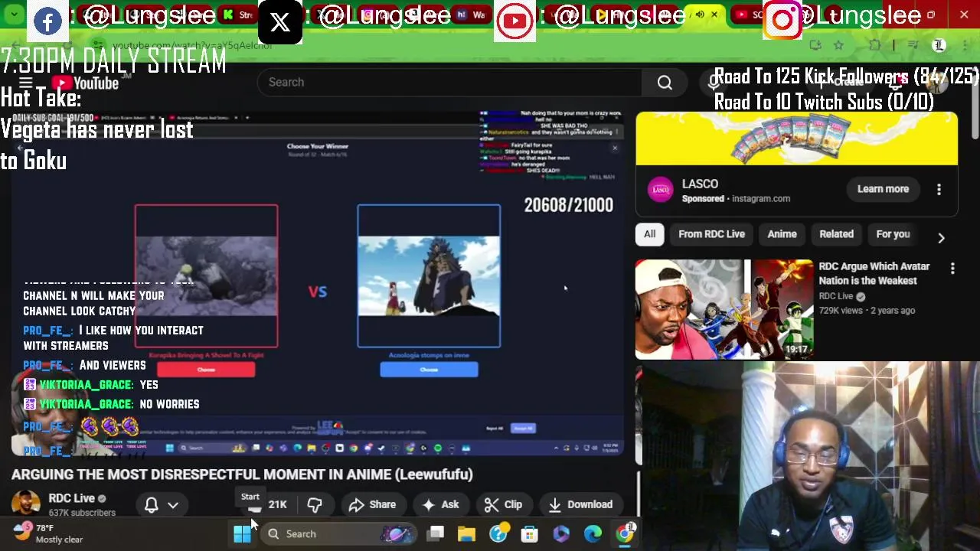The width and height of the screenshot is (980, 551).
Task: Click the Sponsored instagram.com text
Action: coord(736,199)
